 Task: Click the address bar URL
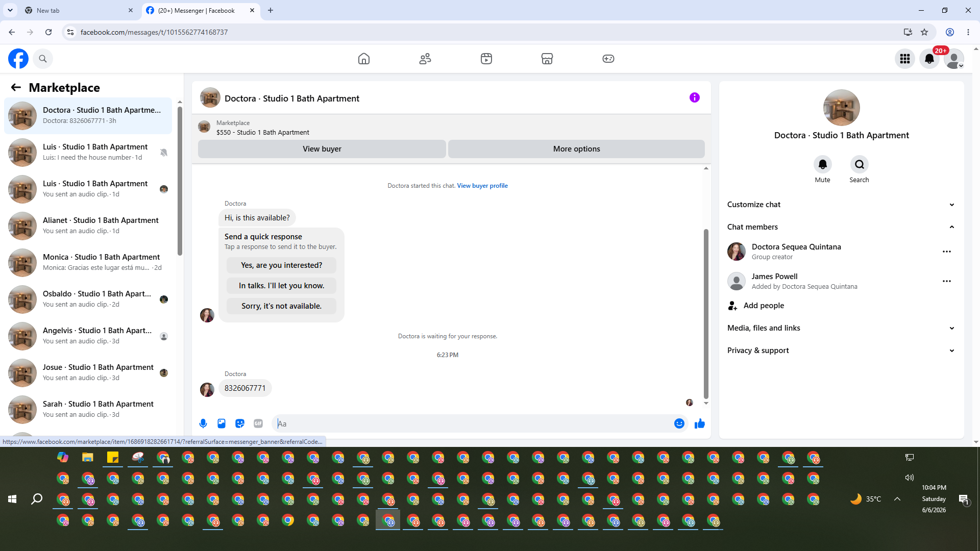154,32
